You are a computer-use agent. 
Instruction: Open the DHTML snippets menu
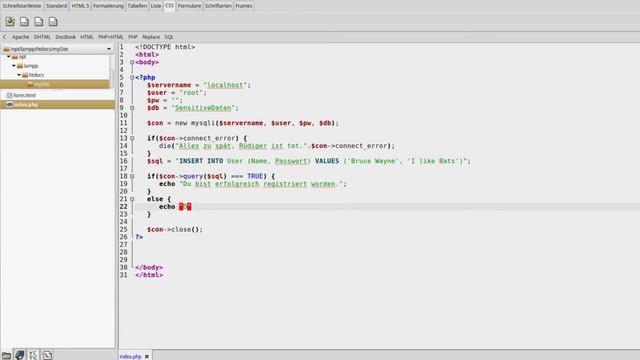coord(42,37)
